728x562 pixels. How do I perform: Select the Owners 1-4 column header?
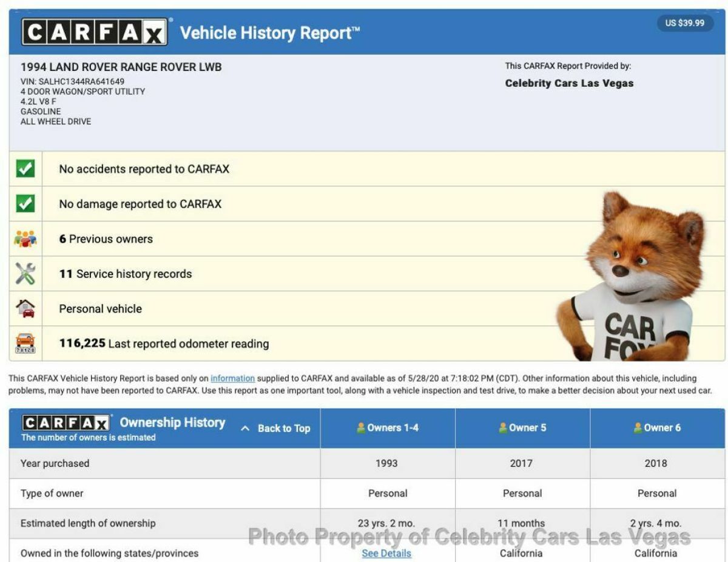click(x=388, y=428)
